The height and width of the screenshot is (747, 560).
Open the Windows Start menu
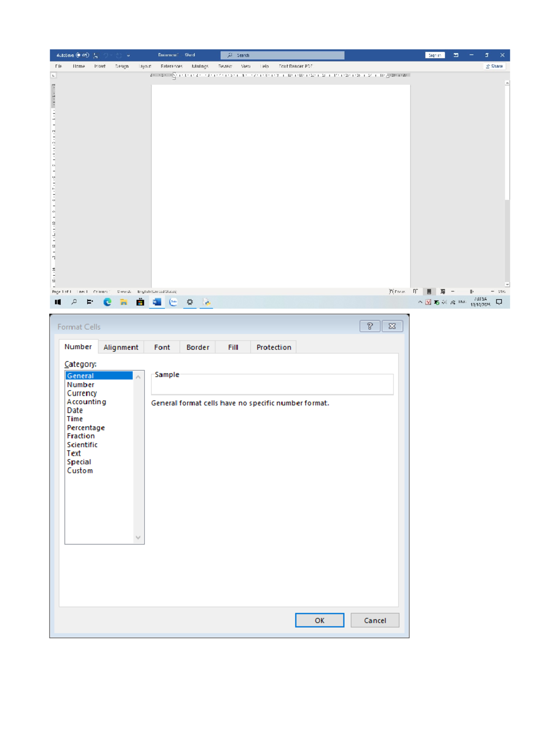click(x=58, y=302)
